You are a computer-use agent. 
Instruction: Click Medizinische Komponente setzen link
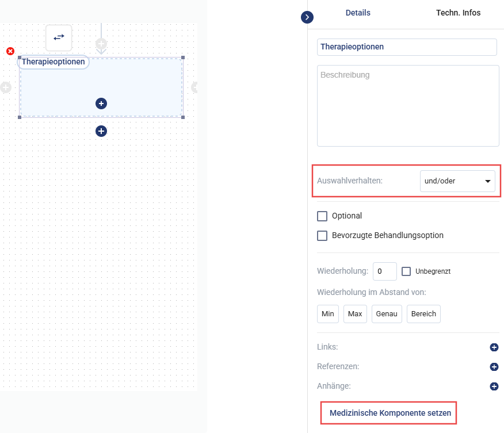click(x=390, y=413)
